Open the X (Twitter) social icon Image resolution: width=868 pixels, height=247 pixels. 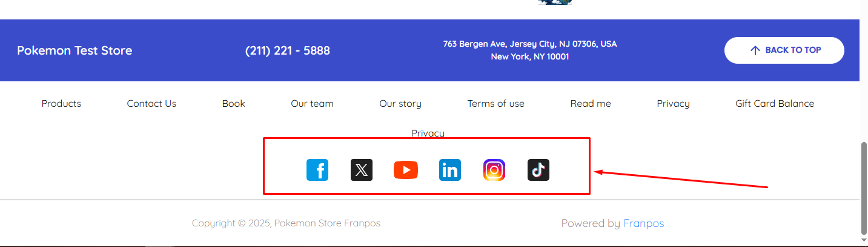click(362, 170)
